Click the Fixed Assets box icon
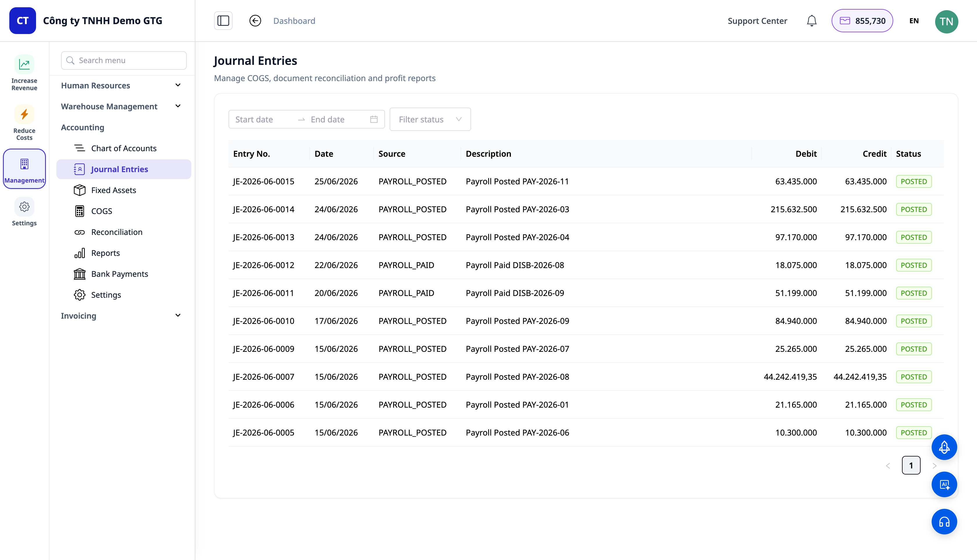Screen dimensions: 977x560 coord(80,190)
